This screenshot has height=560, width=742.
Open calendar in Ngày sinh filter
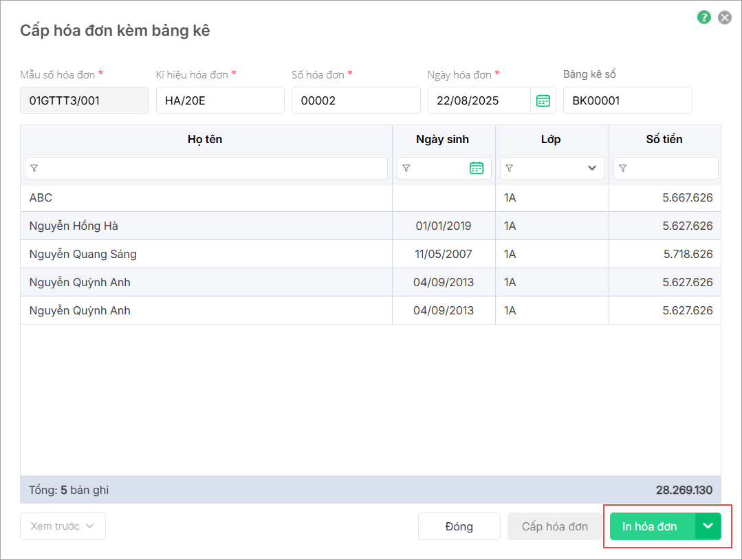477,168
